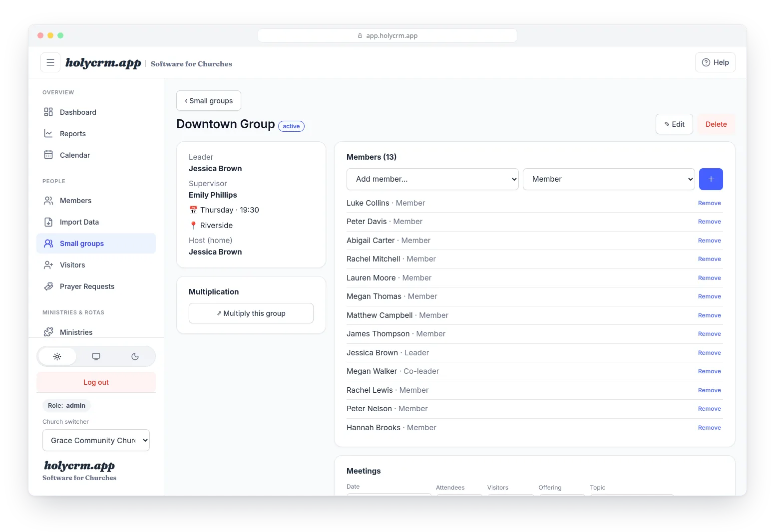Click the holycrm.app header logo
Image resolution: width=775 pixels, height=532 pixels.
(x=103, y=63)
